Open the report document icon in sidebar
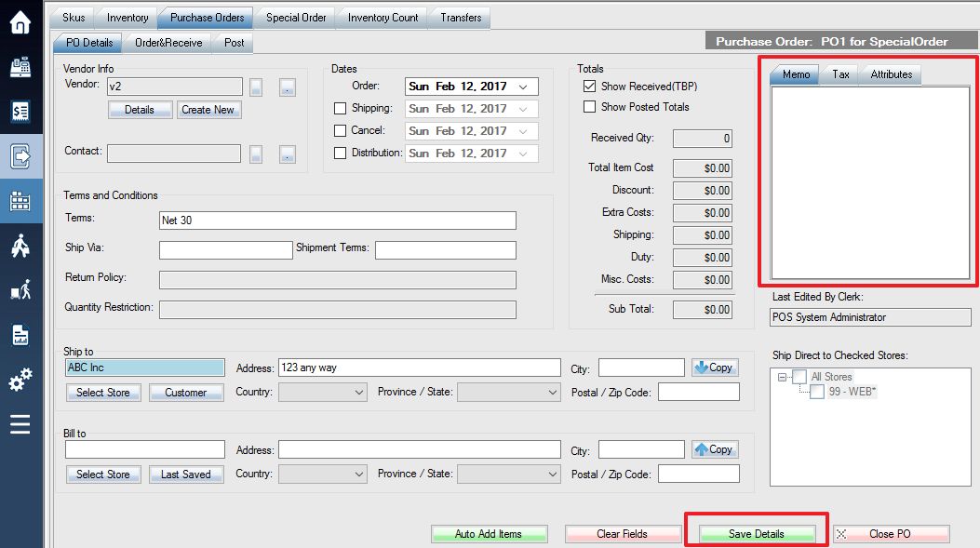This screenshot has height=548, width=980. 20,335
